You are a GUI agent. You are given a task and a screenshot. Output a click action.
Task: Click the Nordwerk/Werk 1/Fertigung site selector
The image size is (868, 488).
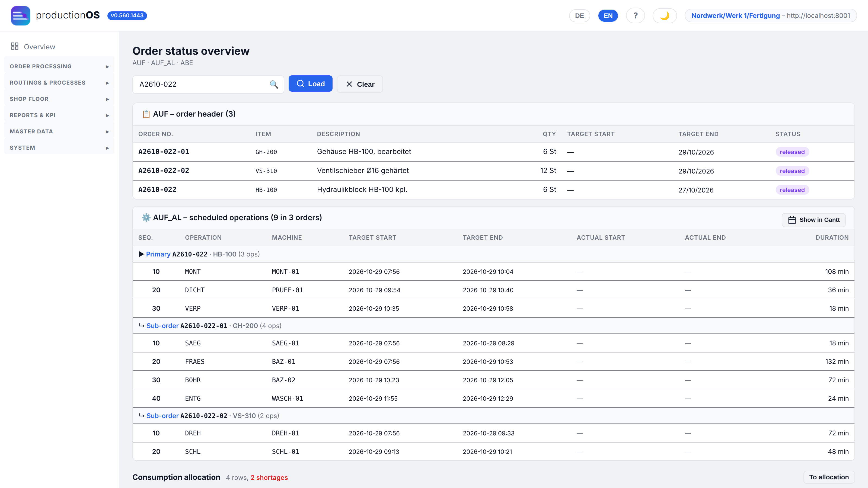tap(771, 15)
